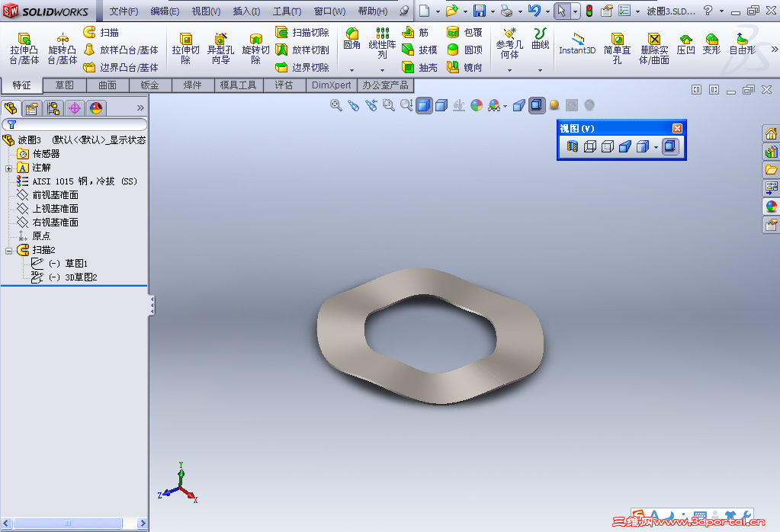The image size is (780, 532).
Task: Switch to the 草图 sketch tab
Action: [x=64, y=85]
